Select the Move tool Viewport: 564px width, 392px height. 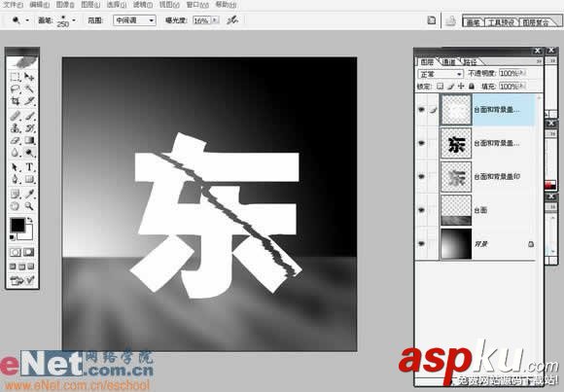click(x=29, y=76)
